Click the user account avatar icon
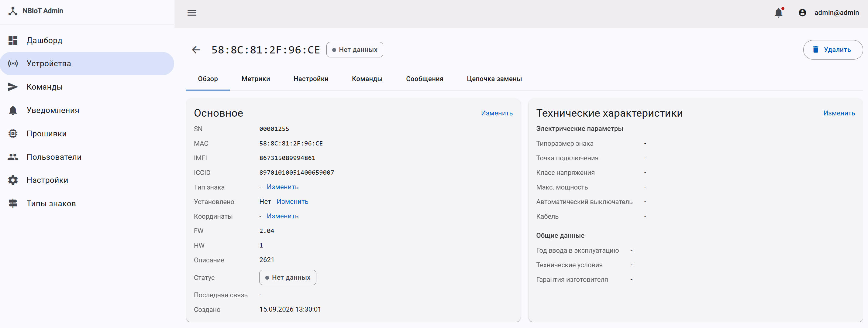 point(802,13)
